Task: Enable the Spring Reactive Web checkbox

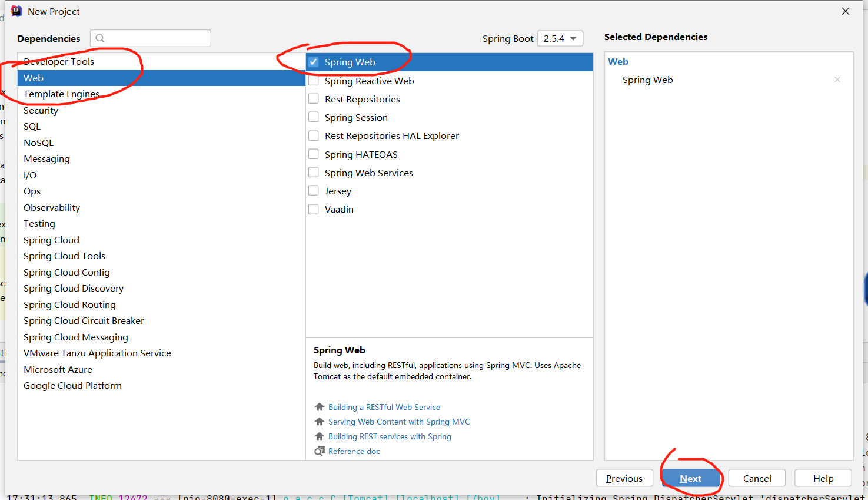Action: tap(314, 81)
